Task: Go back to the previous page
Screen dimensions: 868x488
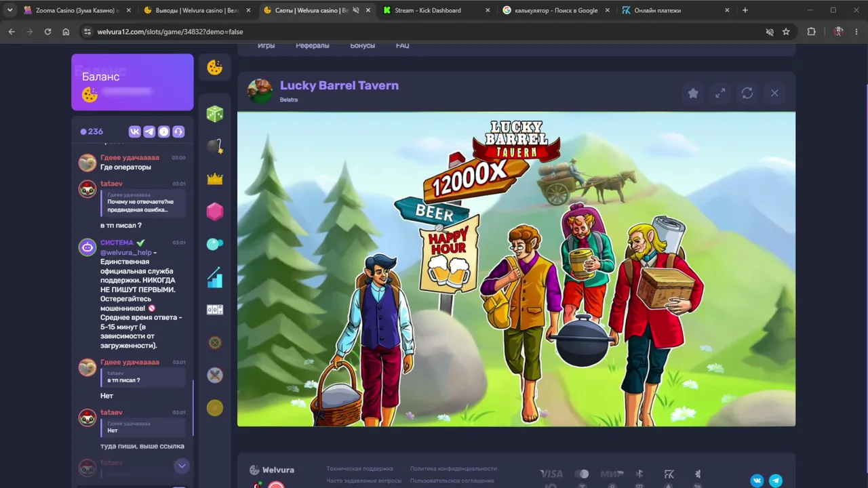Action: click(12, 32)
